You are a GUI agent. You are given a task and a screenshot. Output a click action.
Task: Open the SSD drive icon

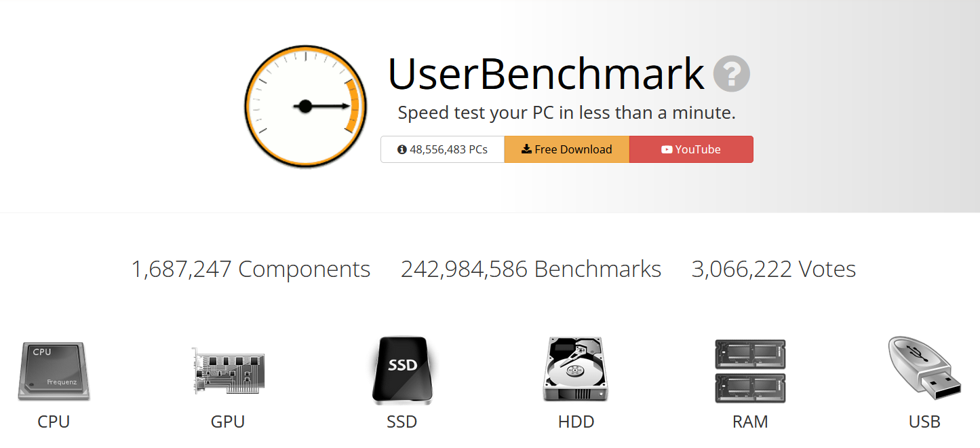(402, 371)
